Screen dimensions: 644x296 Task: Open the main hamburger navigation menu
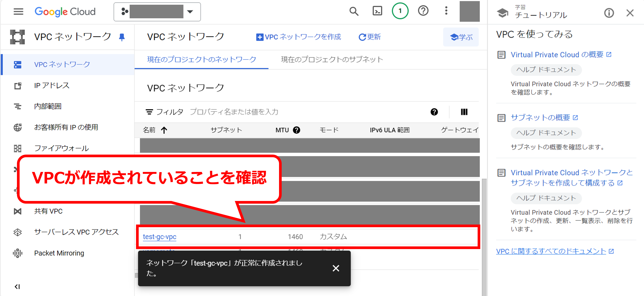pos(18,12)
